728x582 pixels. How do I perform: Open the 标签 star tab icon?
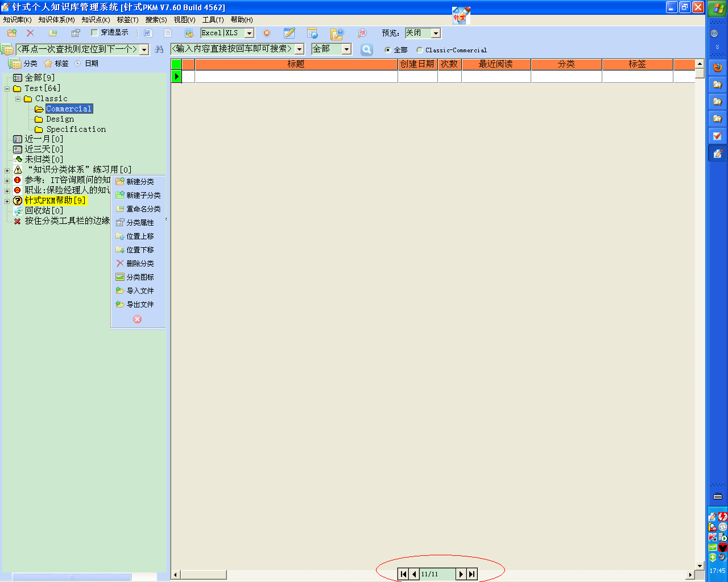pyautogui.click(x=48, y=64)
